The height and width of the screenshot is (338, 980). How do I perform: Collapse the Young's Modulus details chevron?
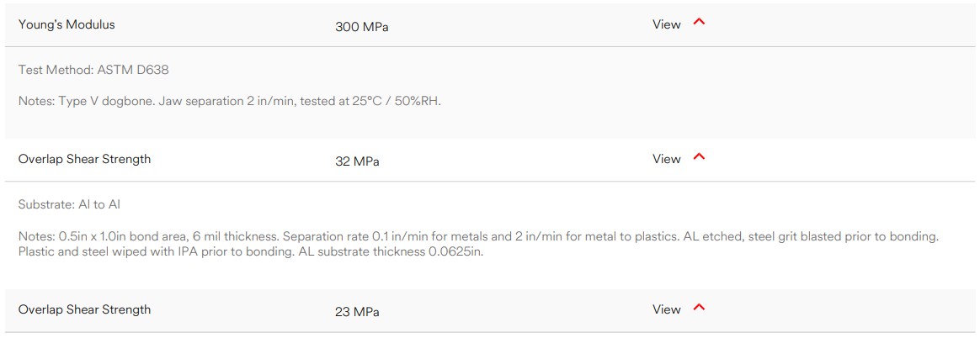[699, 23]
